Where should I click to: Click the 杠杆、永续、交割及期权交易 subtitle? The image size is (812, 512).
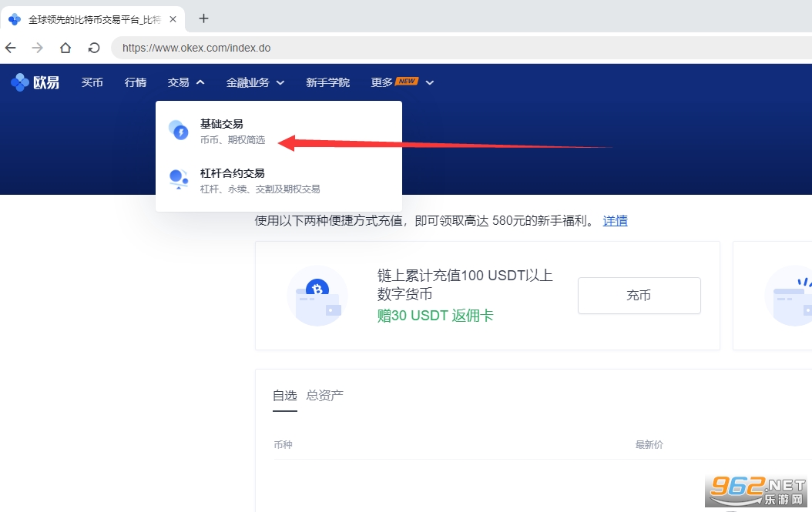coord(260,189)
